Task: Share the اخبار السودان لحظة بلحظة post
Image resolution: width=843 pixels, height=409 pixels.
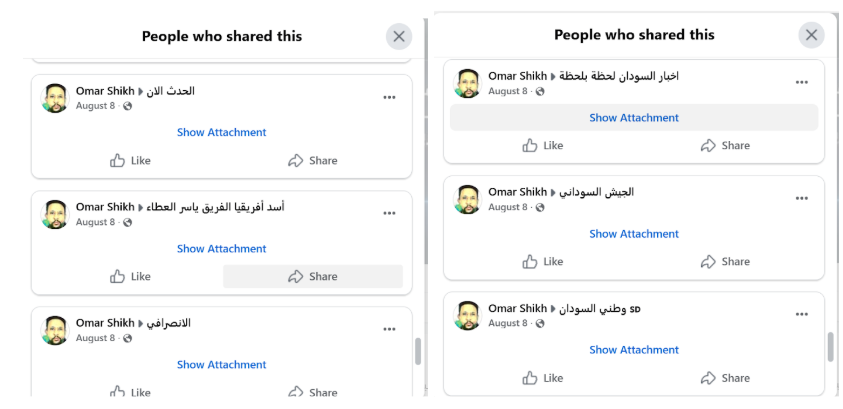Action: (725, 146)
